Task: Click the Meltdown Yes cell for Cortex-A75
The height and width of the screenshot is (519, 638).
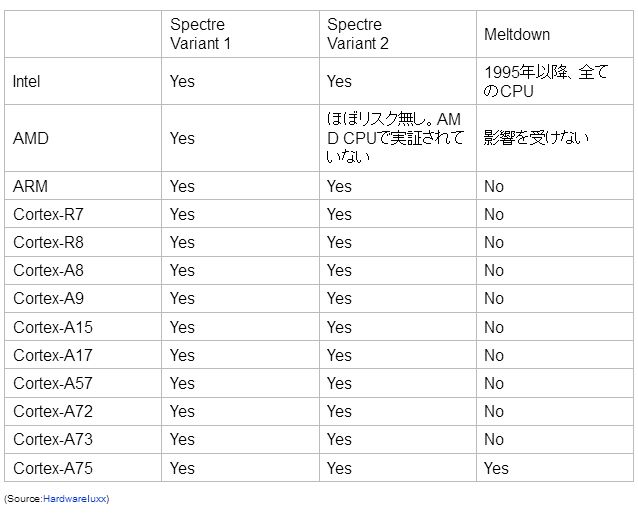Action: pos(496,467)
